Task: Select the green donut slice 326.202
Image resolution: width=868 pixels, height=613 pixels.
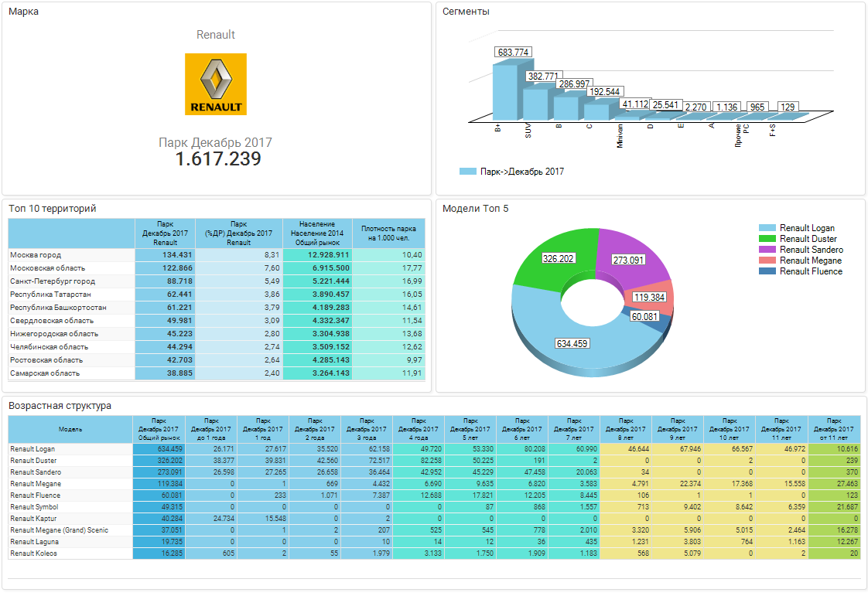Action: [x=558, y=258]
